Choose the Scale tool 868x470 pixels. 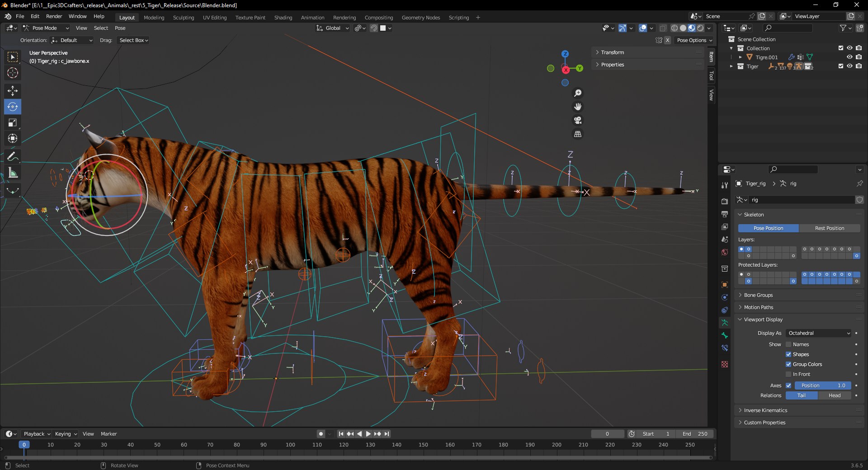tap(13, 122)
